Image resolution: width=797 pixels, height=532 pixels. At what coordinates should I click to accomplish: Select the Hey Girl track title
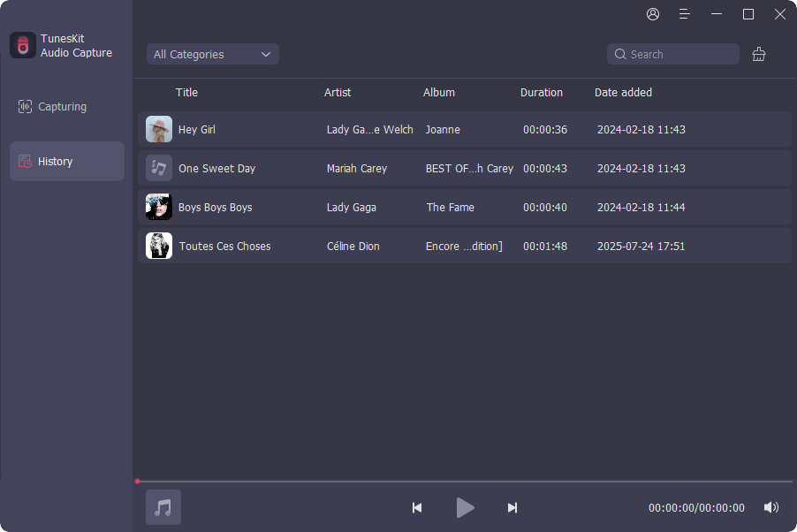(197, 130)
